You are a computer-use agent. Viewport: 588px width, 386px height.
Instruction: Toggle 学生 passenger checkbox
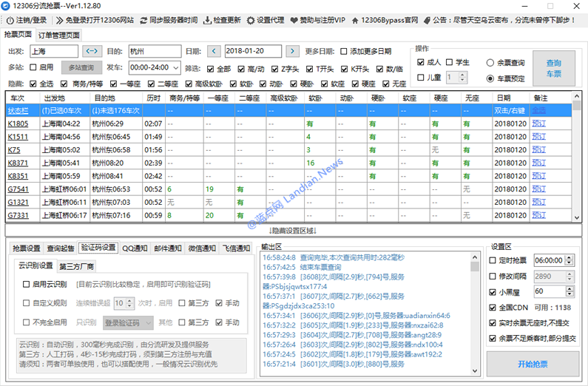pyautogui.click(x=449, y=62)
